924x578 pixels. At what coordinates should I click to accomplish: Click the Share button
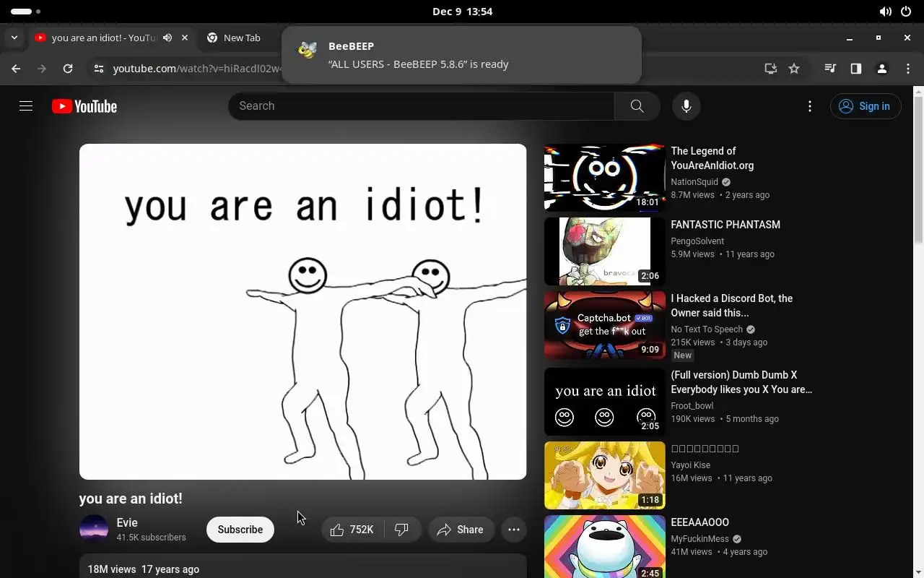point(461,530)
